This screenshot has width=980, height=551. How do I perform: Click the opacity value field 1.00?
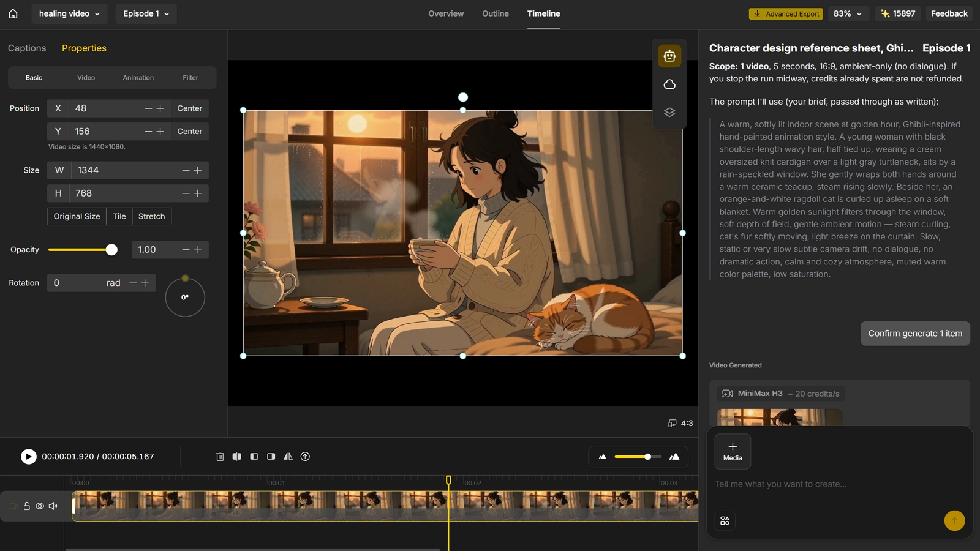coord(154,250)
